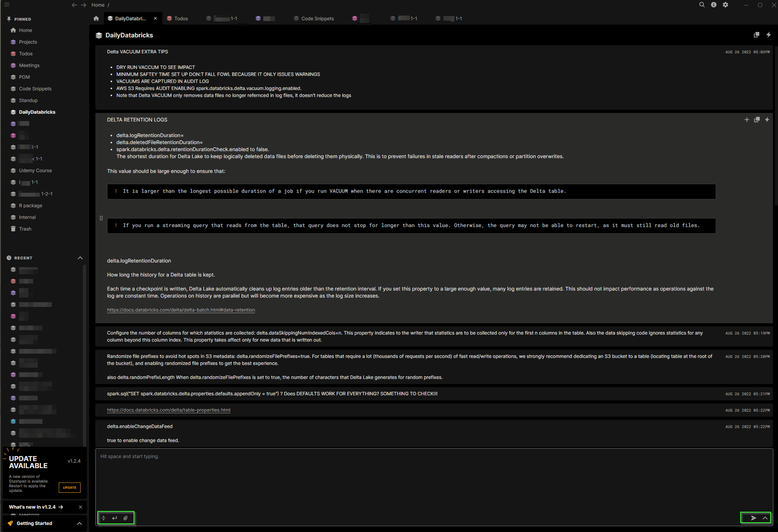The height and width of the screenshot is (532, 778).
Task: Expand the send options chevron
Action: [x=765, y=518]
